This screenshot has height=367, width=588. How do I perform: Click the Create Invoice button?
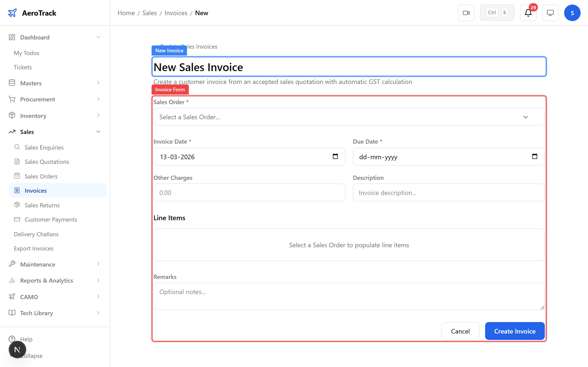[x=515, y=331]
